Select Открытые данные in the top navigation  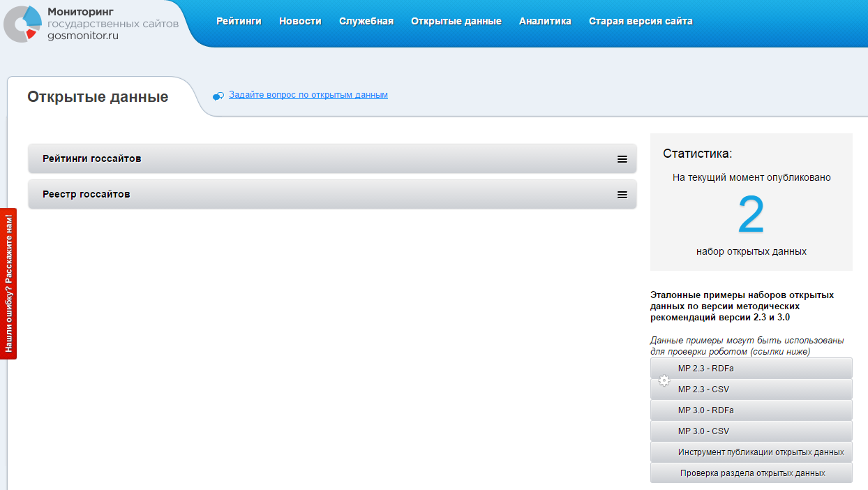(x=456, y=21)
